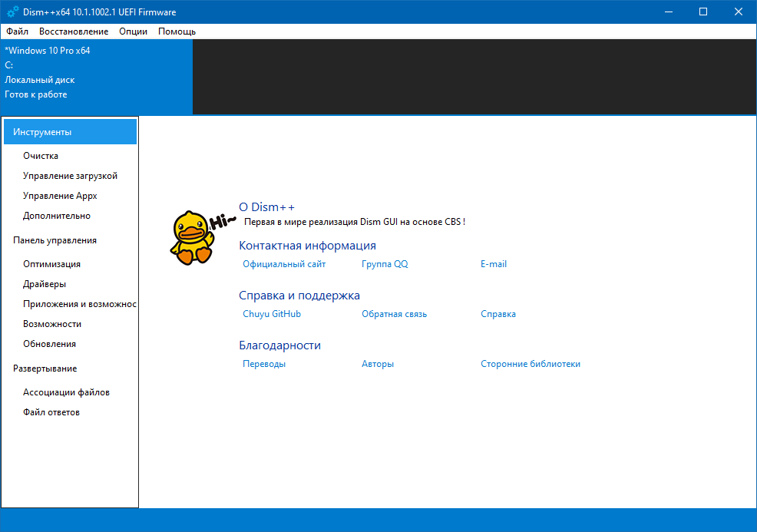Click the E-mail contact link
This screenshot has height=532, width=757.
click(x=494, y=264)
